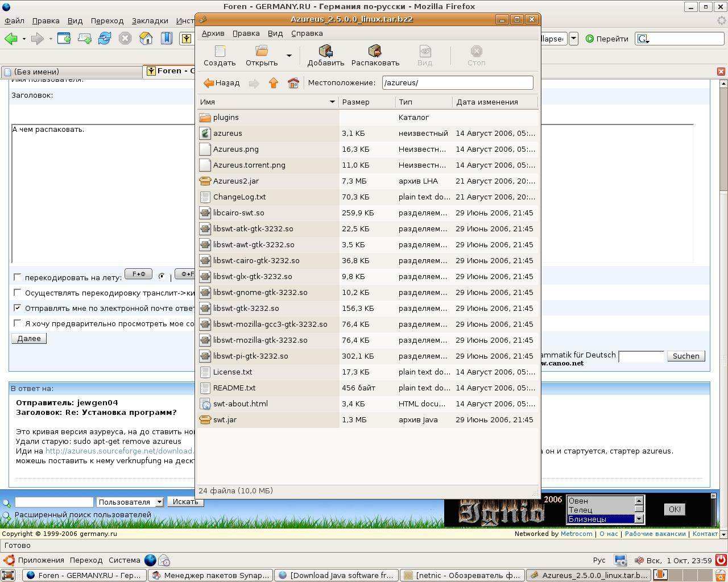
Task: Click mail clock icon in top panel
Action: (164, 560)
